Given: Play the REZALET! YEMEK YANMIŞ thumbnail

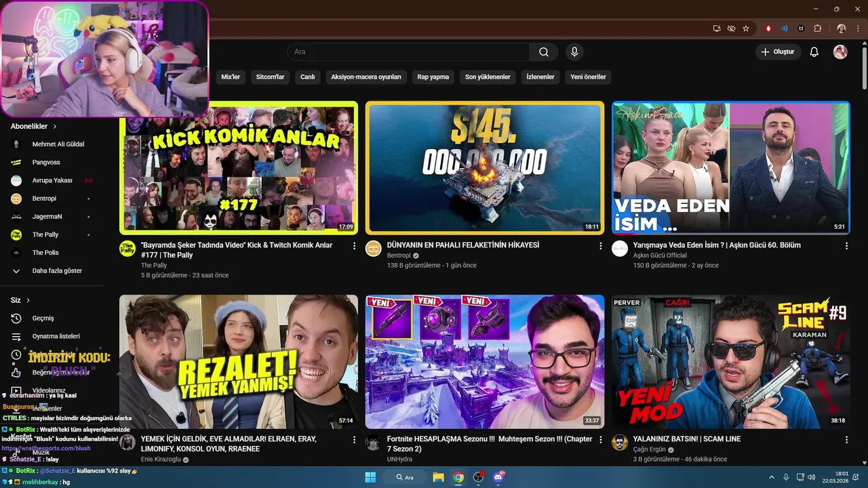Looking at the screenshot, I should (239, 362).
